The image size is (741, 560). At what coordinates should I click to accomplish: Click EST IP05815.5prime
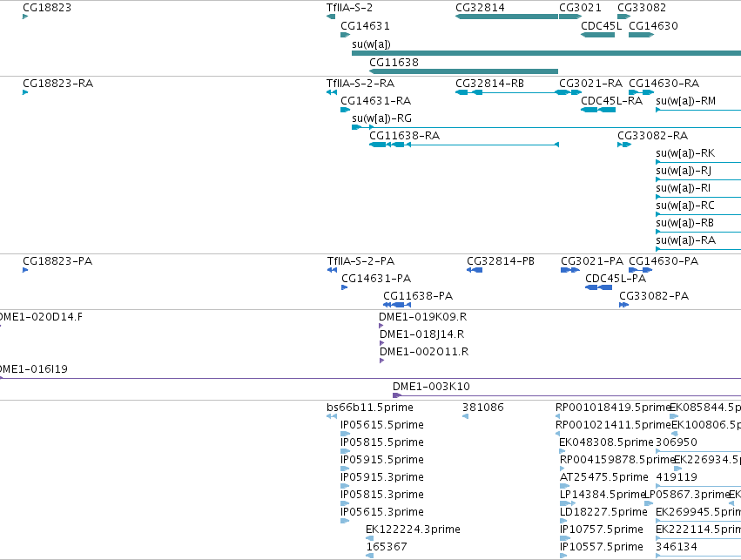(382, 442)
